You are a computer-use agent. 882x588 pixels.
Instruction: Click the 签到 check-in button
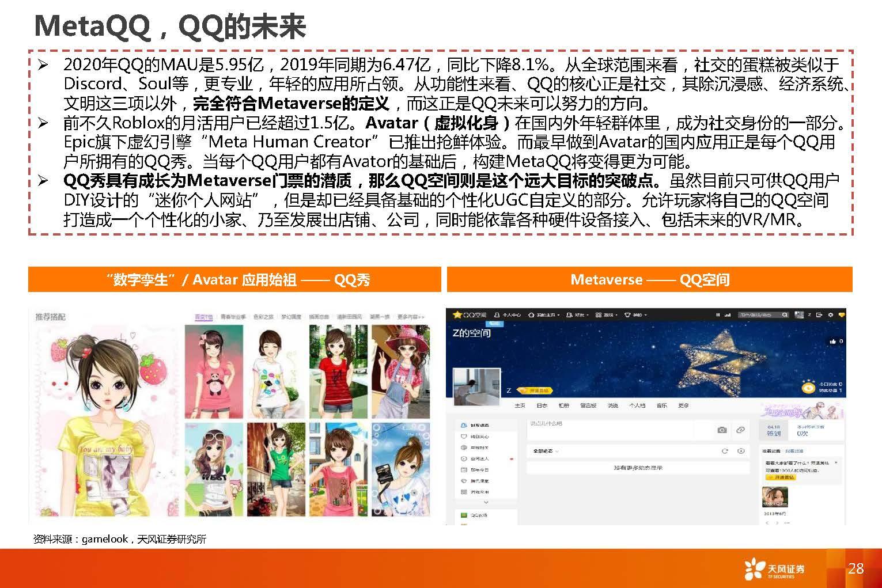773,433
